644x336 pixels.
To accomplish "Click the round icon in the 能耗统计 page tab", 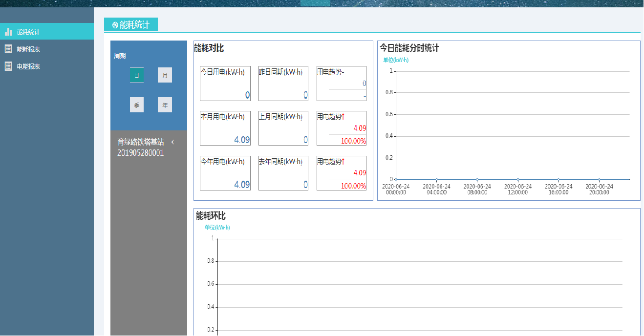I will (x=115, y=25).
